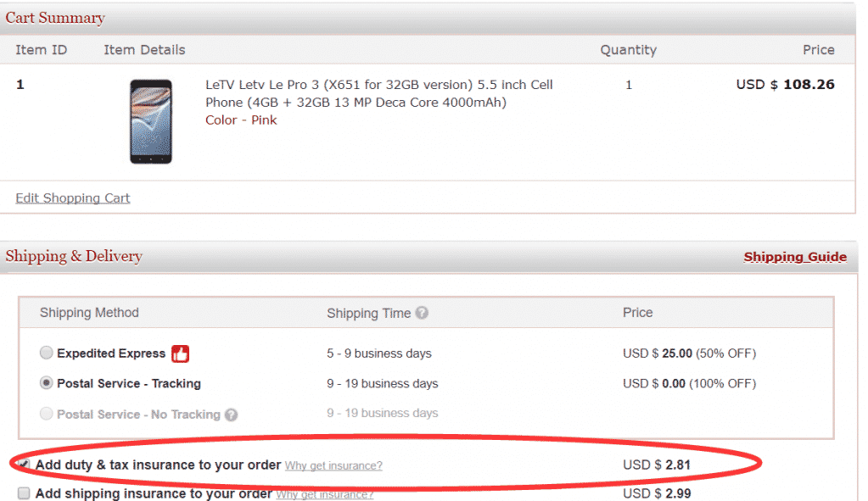Image resolution: width=868 pixels, height=501 pixels.
Task: Click 'Why get insurance?' beside duty insurance
Action: 333,465
